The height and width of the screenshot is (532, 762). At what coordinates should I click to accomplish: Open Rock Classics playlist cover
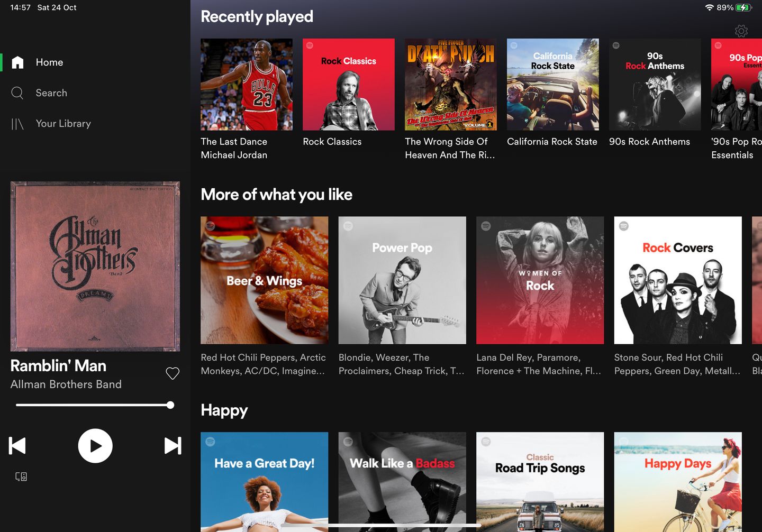tap(349, 85)
